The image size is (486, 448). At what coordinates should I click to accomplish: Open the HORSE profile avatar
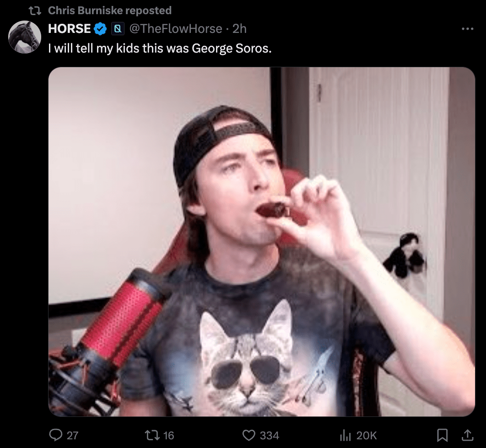pyautogui.click(x=25, y=37)
